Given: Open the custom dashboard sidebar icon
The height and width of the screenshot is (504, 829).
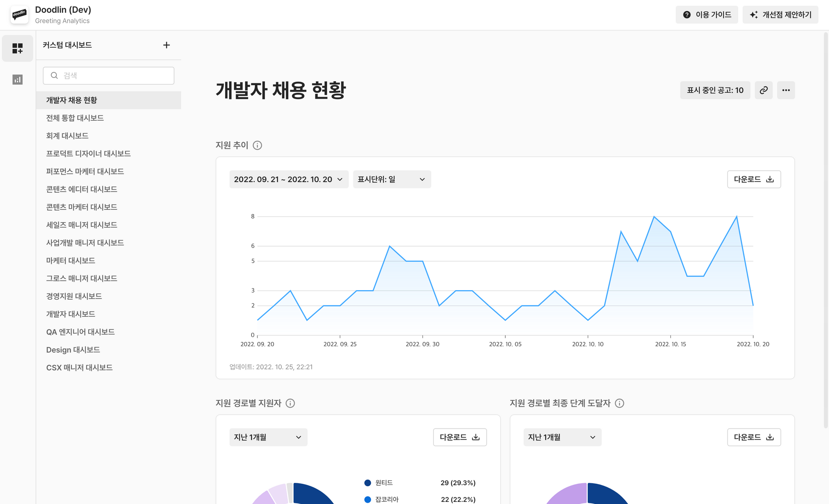Looking at the screenshot, I should point(17,48).
